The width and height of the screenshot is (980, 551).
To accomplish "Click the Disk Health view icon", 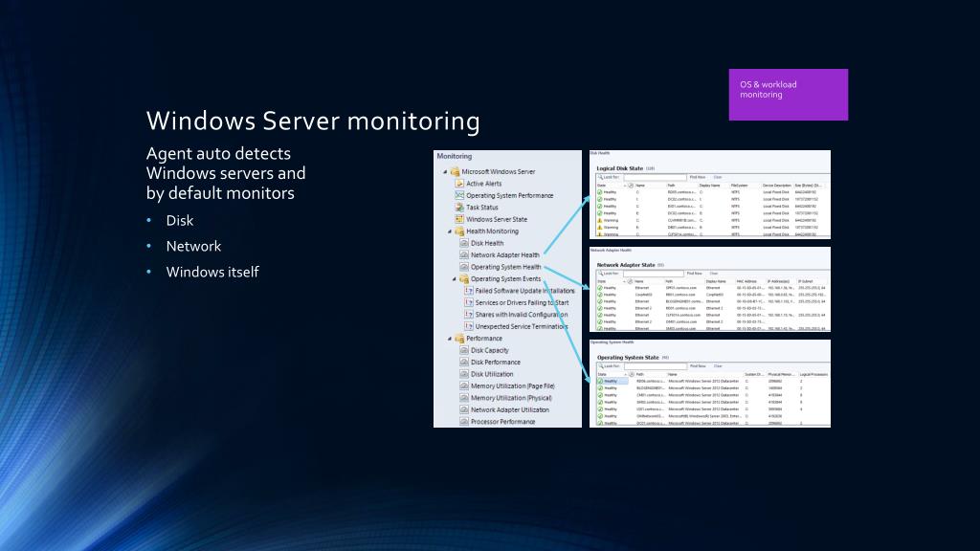I will coord(464,243).
